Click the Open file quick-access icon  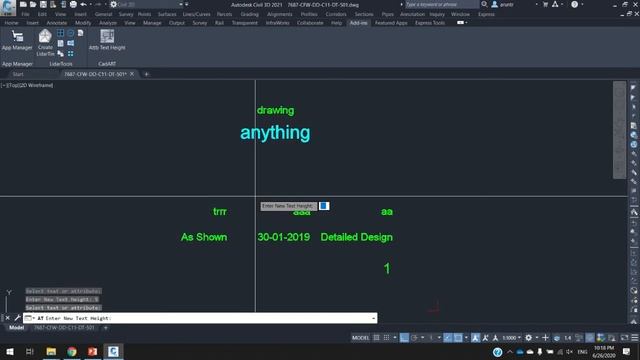[33, 4]
